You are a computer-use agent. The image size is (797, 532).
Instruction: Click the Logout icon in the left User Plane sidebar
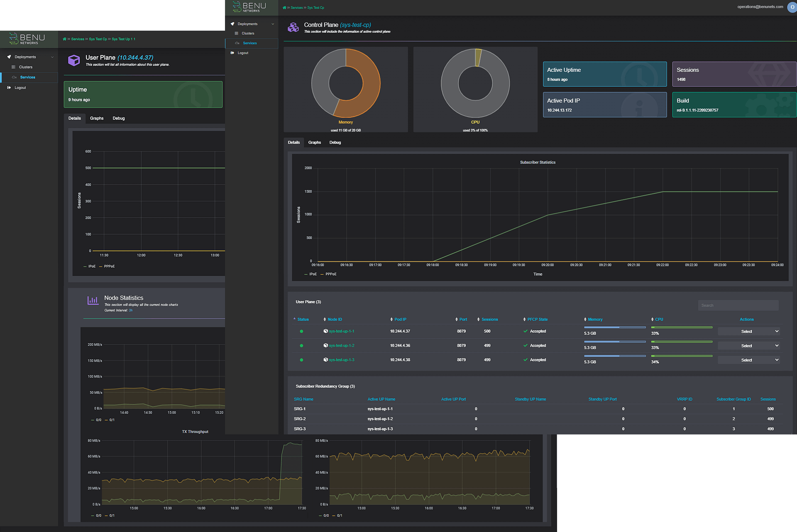coord(9,88)
